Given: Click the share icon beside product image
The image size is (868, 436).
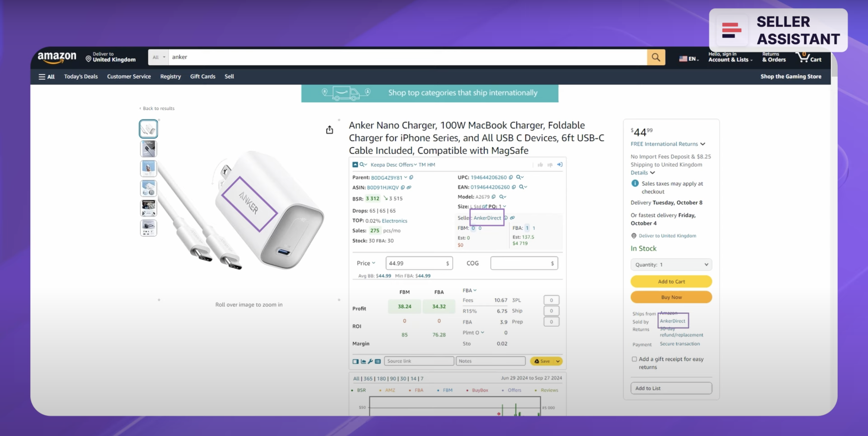Looking at the screenshot, I should point(329,129).
